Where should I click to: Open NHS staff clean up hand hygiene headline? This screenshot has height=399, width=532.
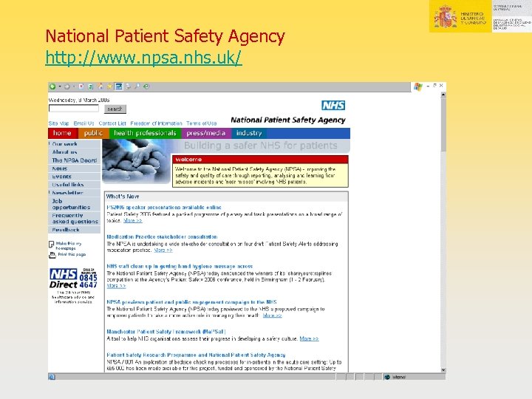[180, 266]
